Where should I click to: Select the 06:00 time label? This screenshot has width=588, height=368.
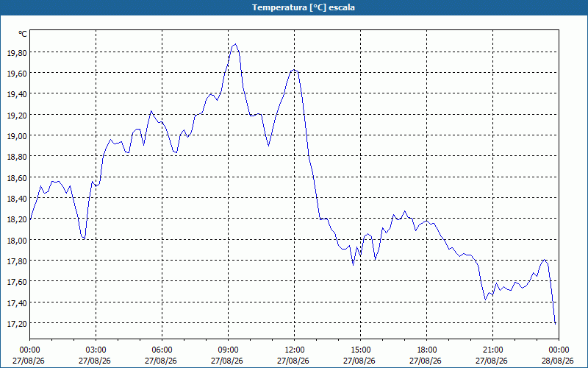pos(162,350)
